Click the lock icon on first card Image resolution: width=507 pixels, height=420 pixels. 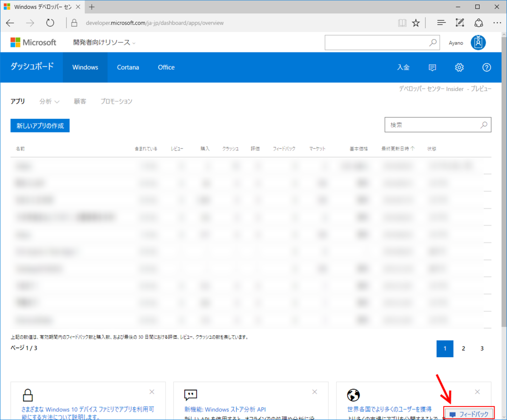pos(28,395)
